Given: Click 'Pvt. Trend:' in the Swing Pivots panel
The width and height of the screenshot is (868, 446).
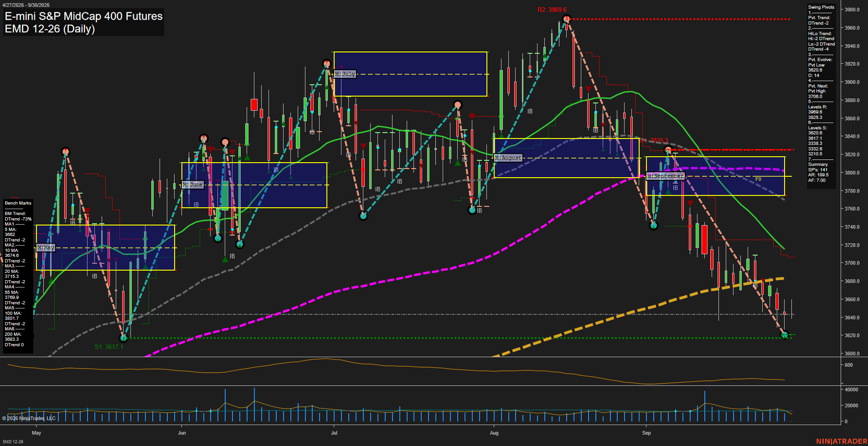Looking at the screenshot, I should (819, 18).
